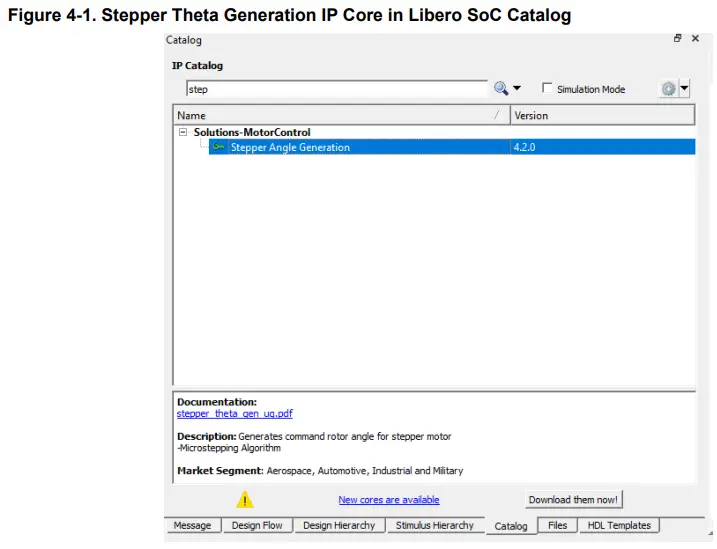
Task: Switch to the Design Flow tab
Action: tap(257, 525)
